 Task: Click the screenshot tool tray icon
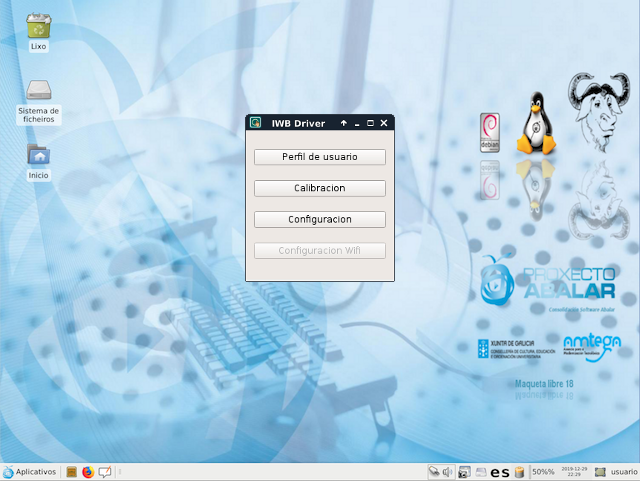(464, 472)
